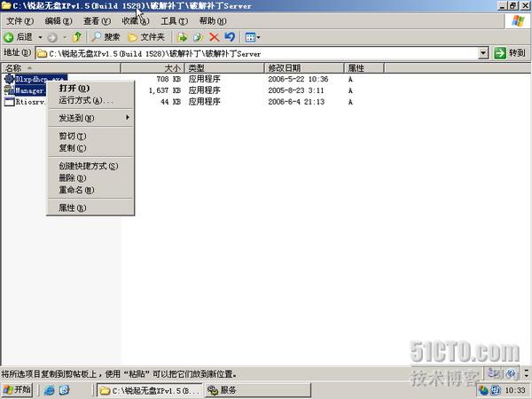This screenshot has height=399, width=532.
Task: Sort by Attributes (属性) column header
Action: [x=364, y=68]
